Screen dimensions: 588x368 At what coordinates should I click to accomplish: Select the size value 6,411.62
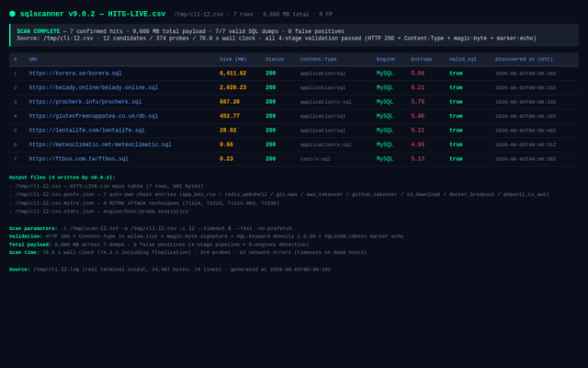pyautogui.click(x=232, y=74)
